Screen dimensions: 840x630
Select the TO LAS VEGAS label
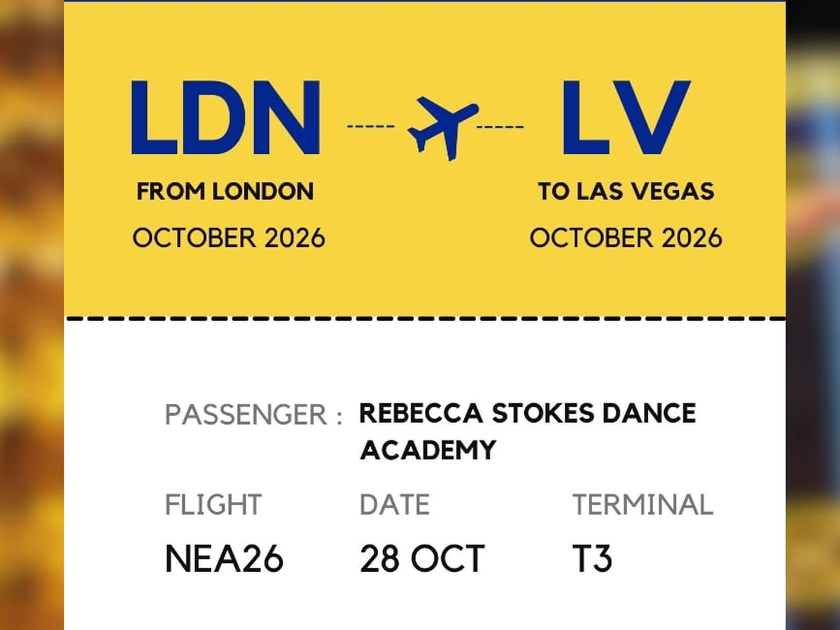[626, 191]
